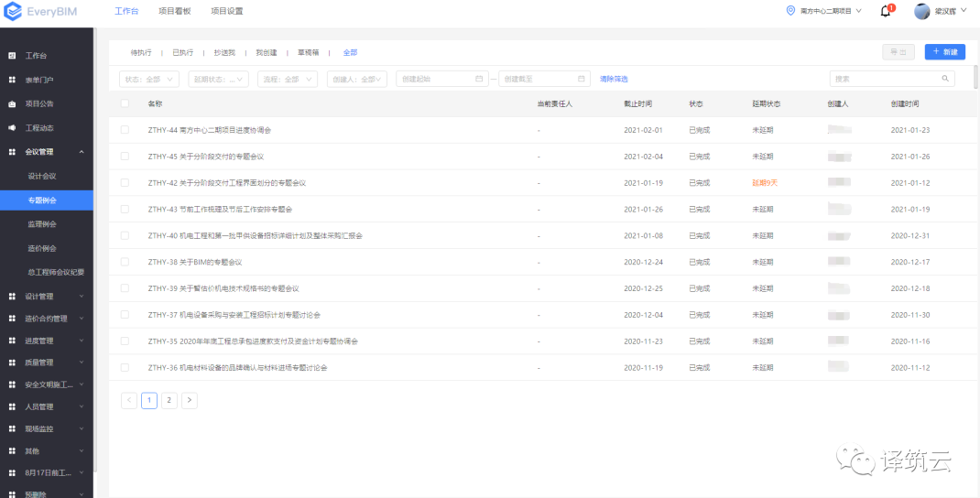Click the 现场监控 sidebar icon
This screenshot has height=498, width=980.
click(12, 429)
